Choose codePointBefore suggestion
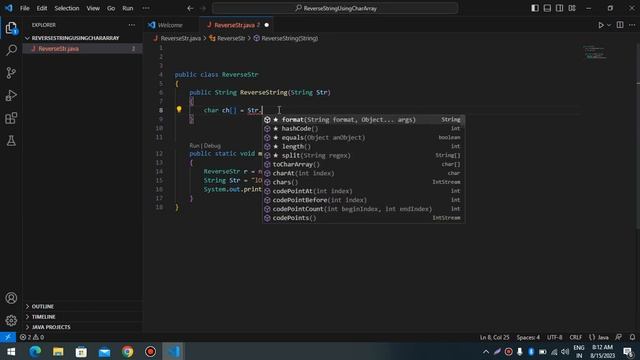This screenshot has width=640, height=360. tap(363, 200)
